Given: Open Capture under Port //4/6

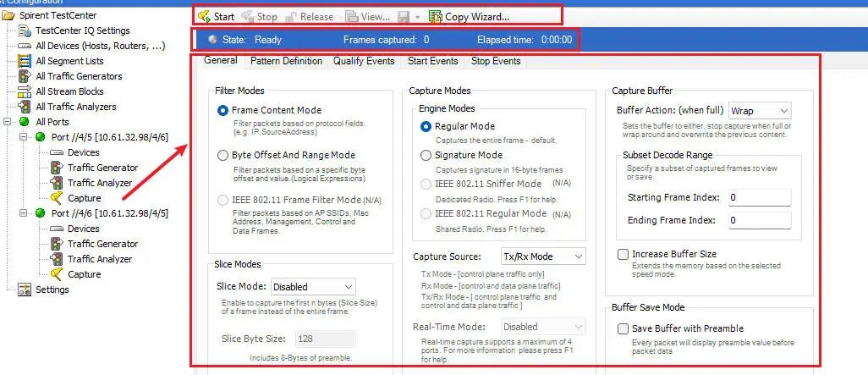Looking at the screenshot, I should point(84,274).
